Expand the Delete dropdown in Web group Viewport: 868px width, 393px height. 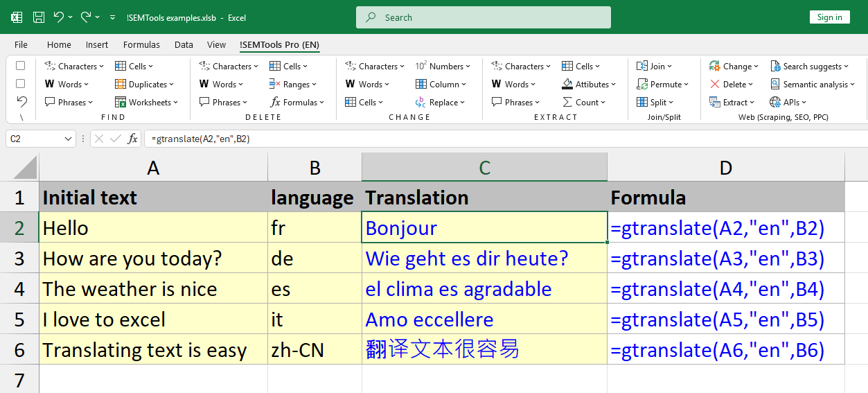click(x=732, y=85)
